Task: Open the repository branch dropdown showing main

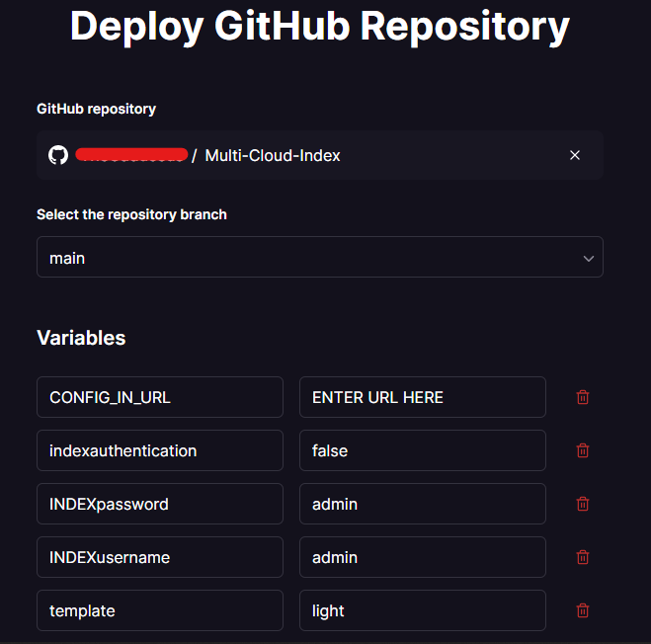Action: click(x=320, y=257)
